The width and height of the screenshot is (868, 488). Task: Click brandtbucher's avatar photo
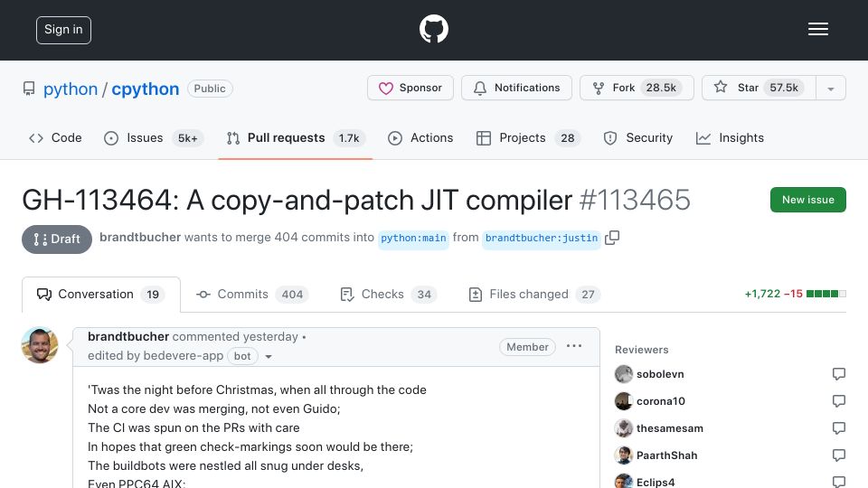tap(40, 345)
